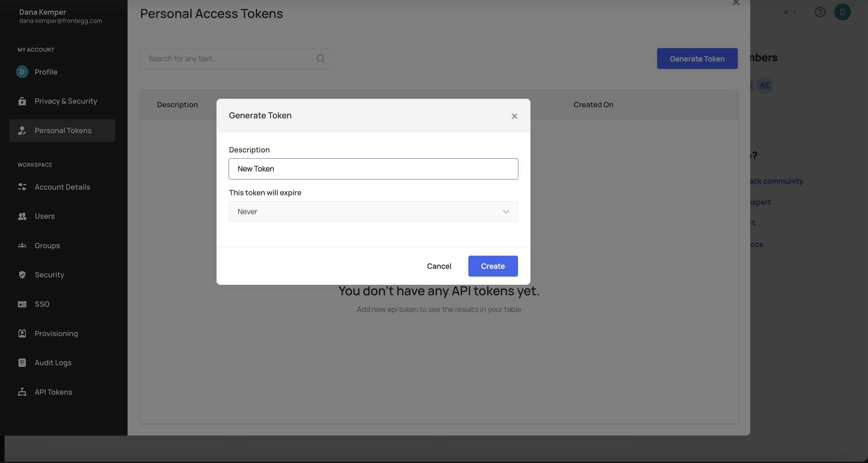Click the Audit Logs document icon
The width and height of the screenshot is (868, 463).
22,363
